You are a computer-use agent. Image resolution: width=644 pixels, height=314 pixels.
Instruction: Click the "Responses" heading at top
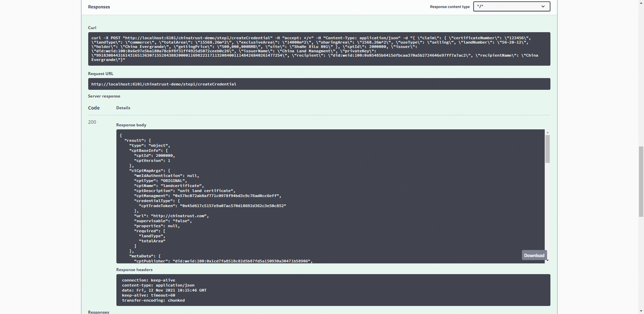99,7
